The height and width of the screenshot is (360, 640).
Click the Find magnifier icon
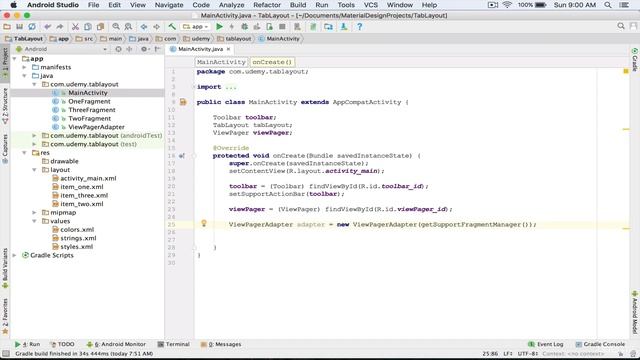click(x=116, y=27)
